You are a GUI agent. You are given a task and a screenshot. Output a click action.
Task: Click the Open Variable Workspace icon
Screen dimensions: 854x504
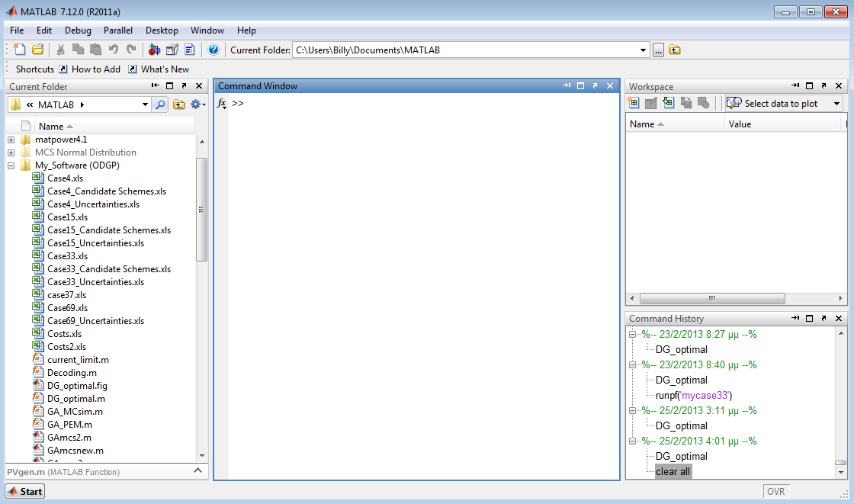point(651,103)
